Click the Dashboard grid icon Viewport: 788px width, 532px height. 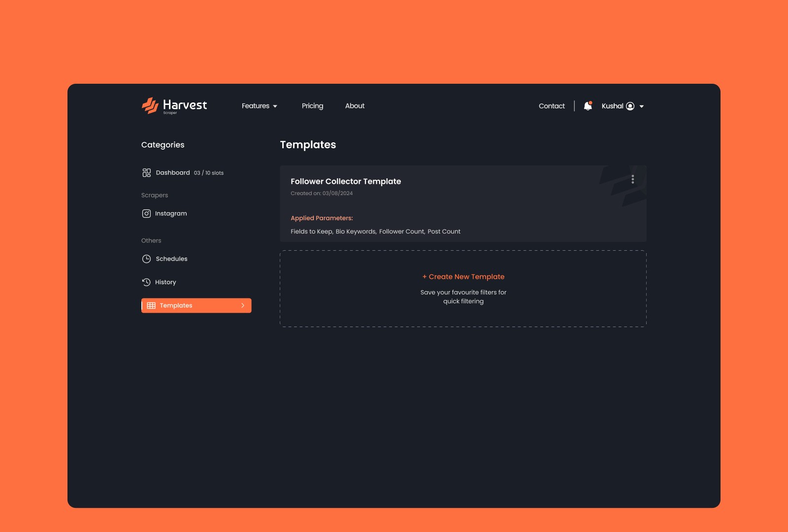(146, 172)
